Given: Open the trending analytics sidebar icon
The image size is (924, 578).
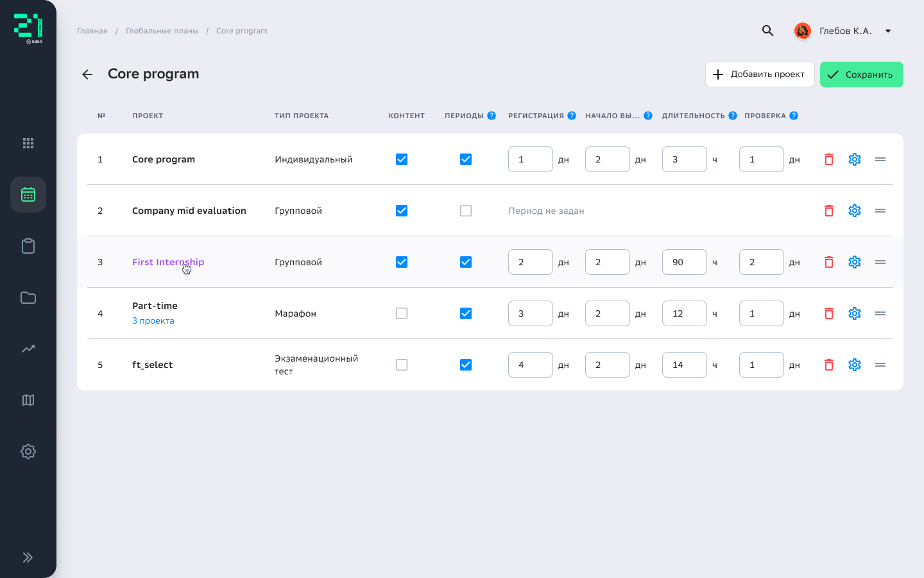Looking at the screenshot, I should point(28,349).
